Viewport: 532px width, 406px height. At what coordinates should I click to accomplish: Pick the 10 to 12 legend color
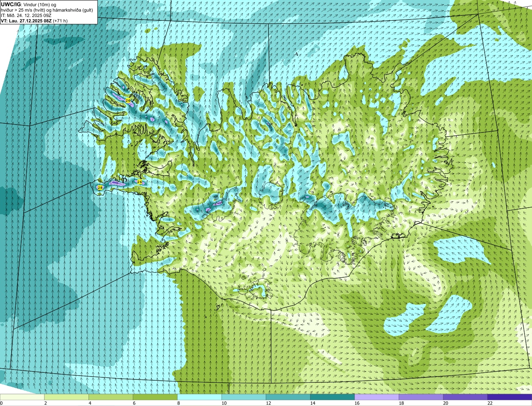coord(244,397)
